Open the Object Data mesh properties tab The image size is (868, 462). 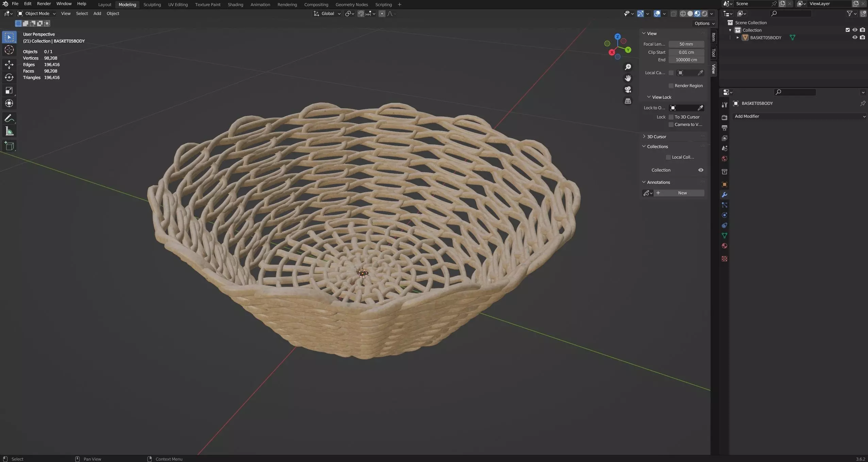coord(724,236)
